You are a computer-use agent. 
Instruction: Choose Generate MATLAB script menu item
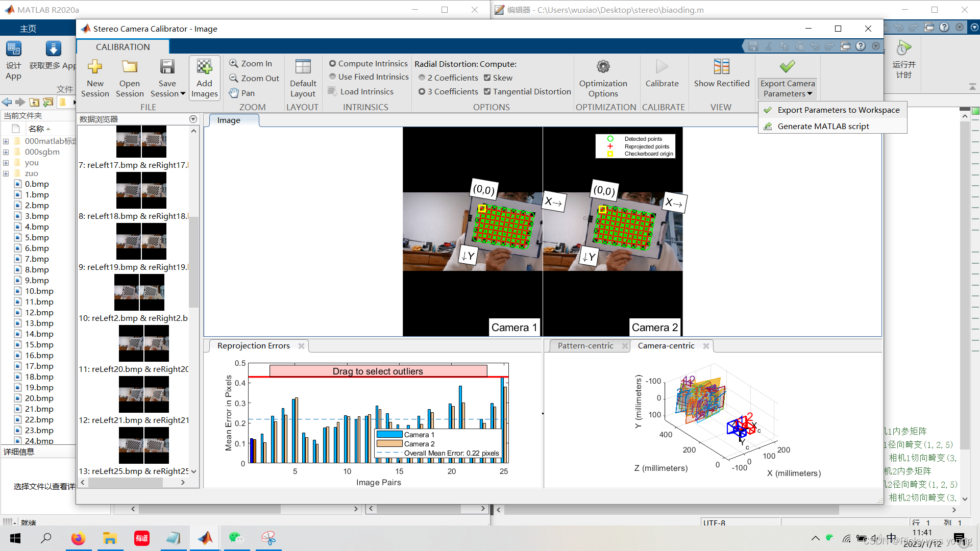[x=823, y=126]
